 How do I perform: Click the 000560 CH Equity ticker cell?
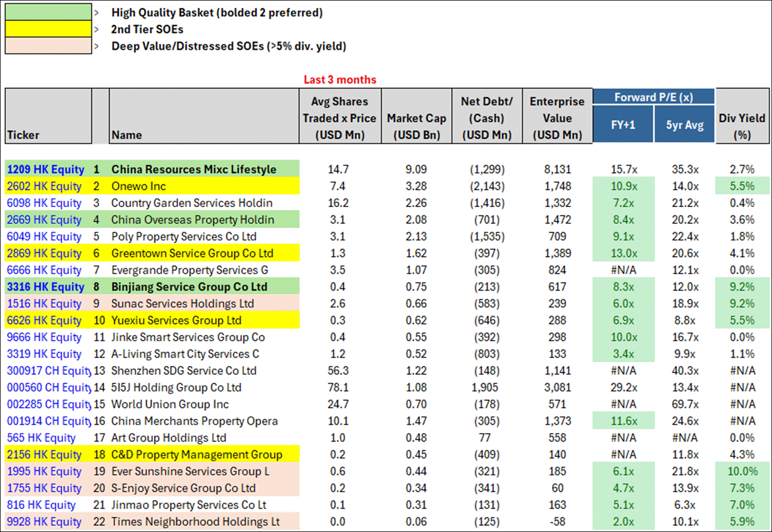[48, 387]
